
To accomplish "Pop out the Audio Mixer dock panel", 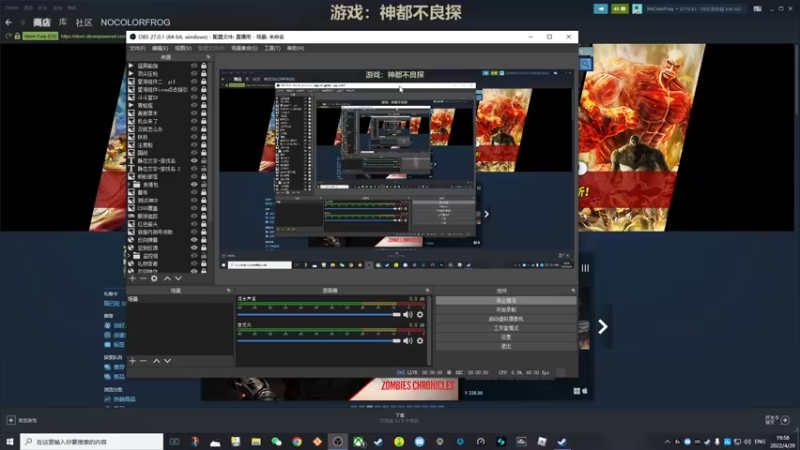I will click(428, 290).
